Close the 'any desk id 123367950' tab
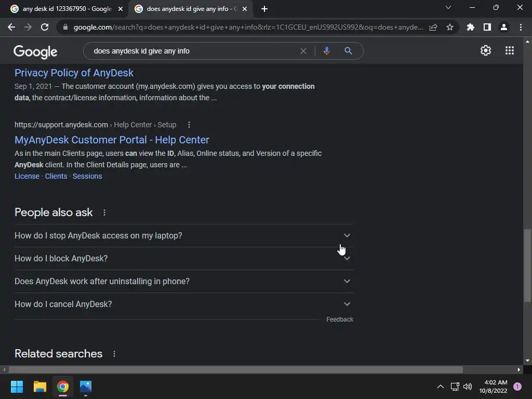The height and width of the screenshot is (399, 532). (121, 9)
